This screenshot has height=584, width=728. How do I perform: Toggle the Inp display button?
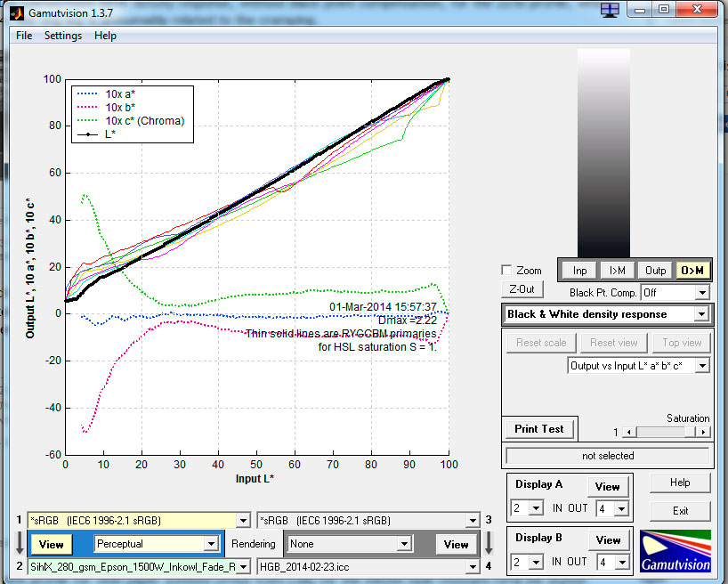[x=580, y=271]
